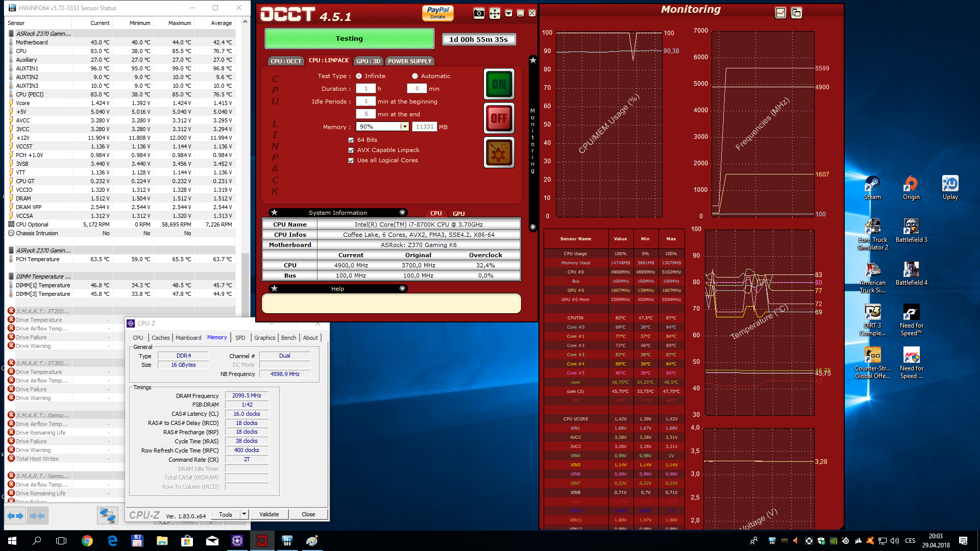Collapse the System Information section
980x551 pixels.
click(x=402, y=213)
